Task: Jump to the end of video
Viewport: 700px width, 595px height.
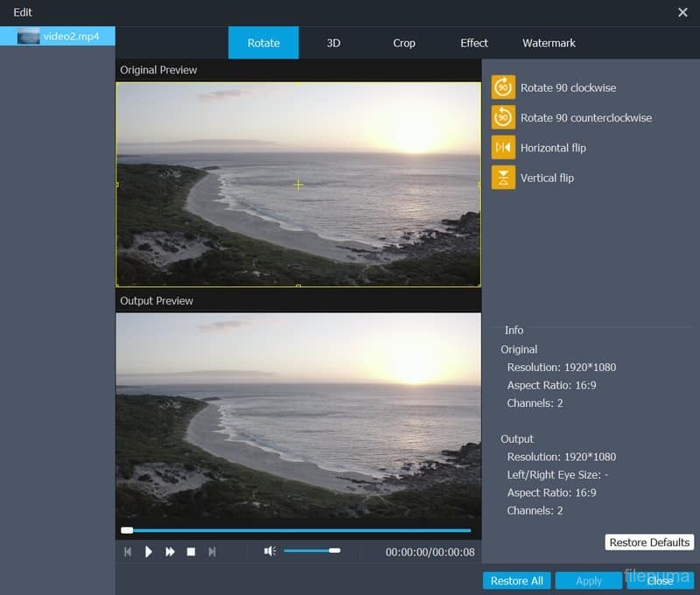Action: pos(212,551)
